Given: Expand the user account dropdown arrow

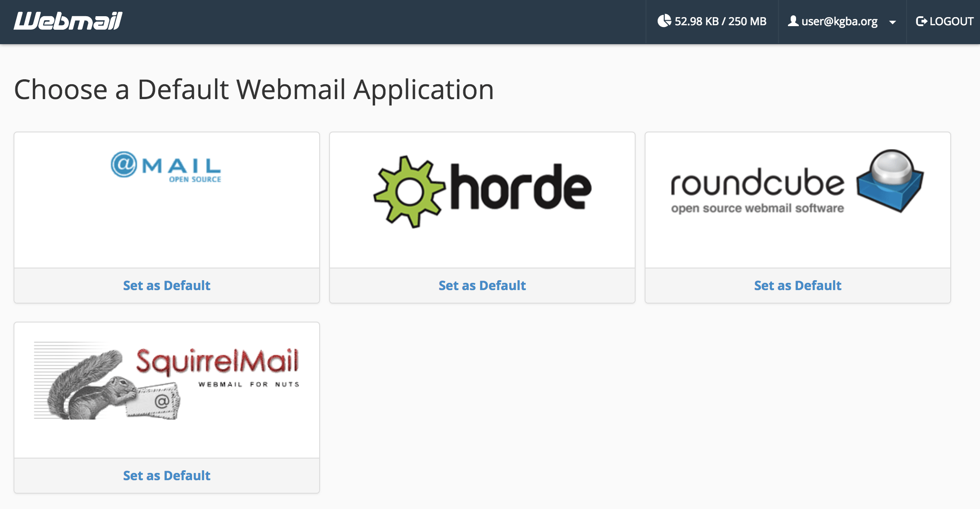Looking at the screenshot, I should point(892,22).
